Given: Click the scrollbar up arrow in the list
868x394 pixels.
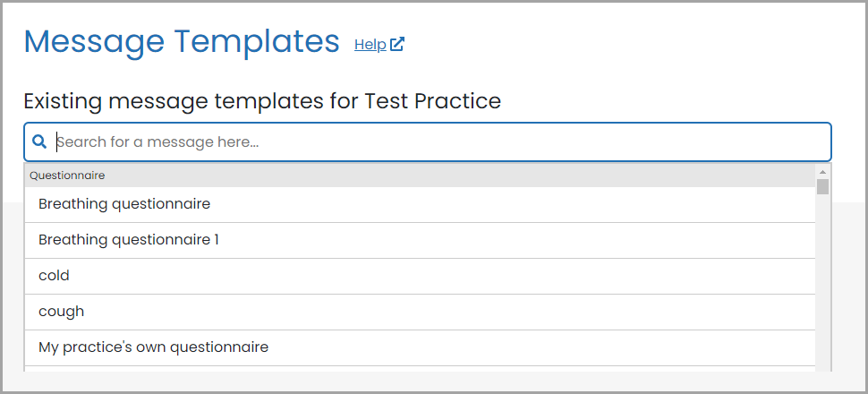Looking at the screenshot, I should pyautogui.click(x=822, y=171).
